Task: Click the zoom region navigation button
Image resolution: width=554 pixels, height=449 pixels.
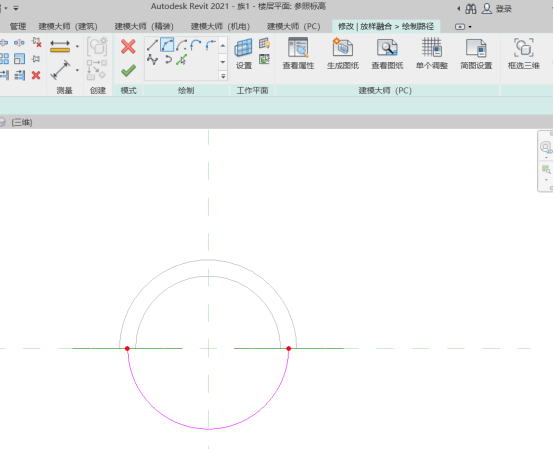Action: [546, 170]
